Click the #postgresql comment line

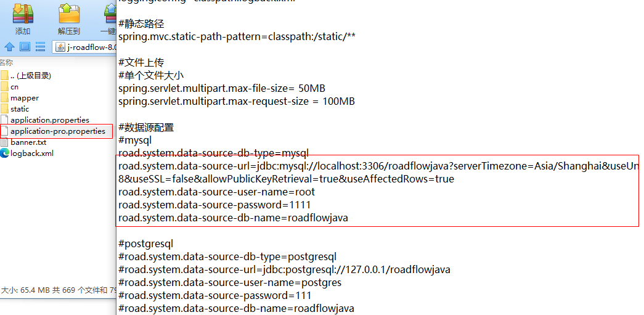tap(146, 244)
